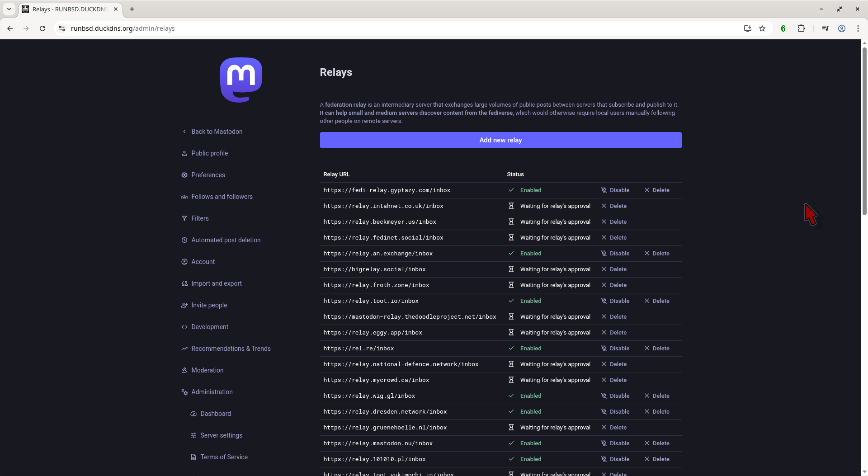Image resolution: width=868 pixels, height=476 pixels.
Task: Click the Mastodon logo
Action: point(241,80)
